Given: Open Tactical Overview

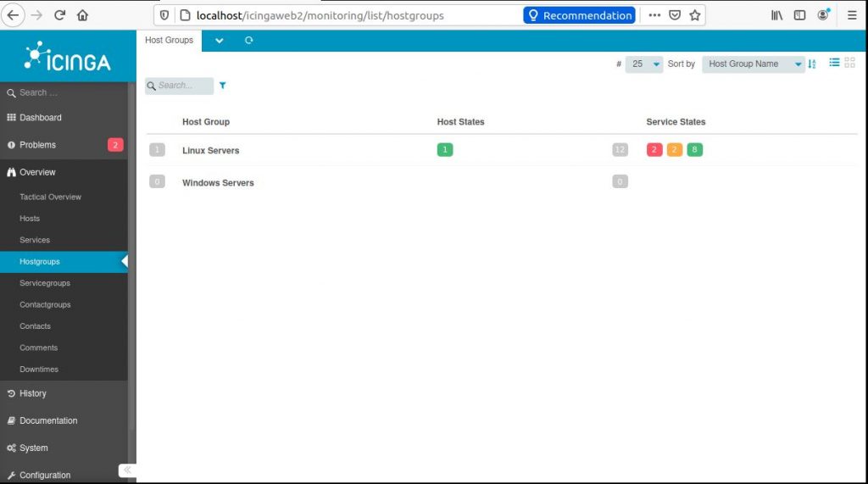Looking at the screenshot, I should tap(50, 197).
